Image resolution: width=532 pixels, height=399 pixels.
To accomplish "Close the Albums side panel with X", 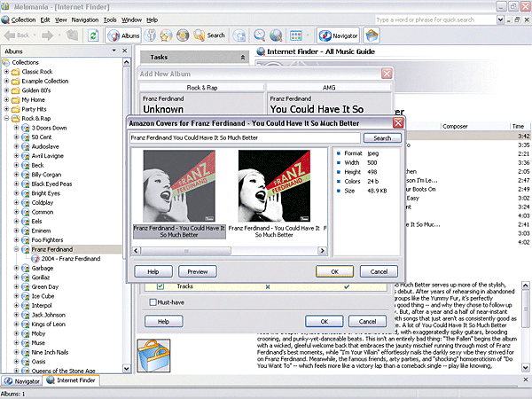I will point(126,51).
